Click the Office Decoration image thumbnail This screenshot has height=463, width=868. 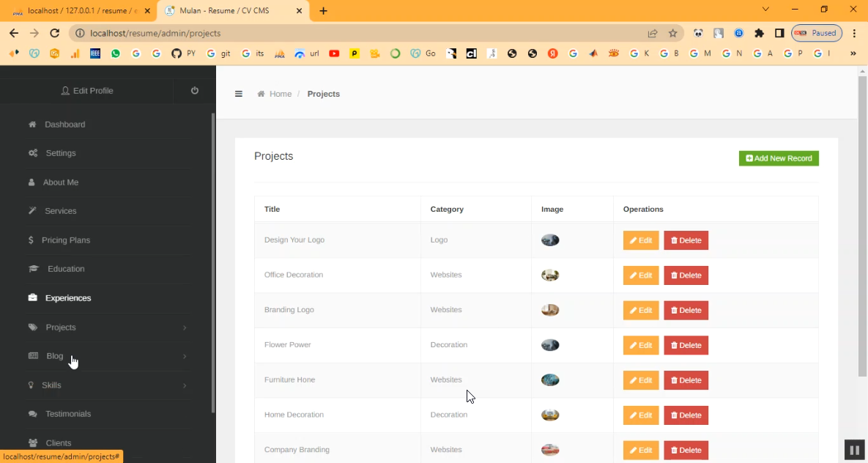(x=550, y=275)
